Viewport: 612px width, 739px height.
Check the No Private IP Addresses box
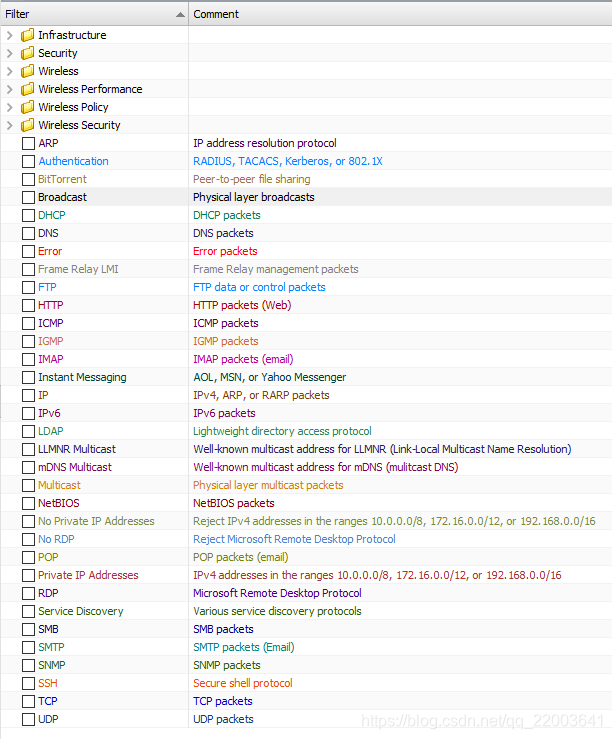pyautogui.click(x=28, y=521)
